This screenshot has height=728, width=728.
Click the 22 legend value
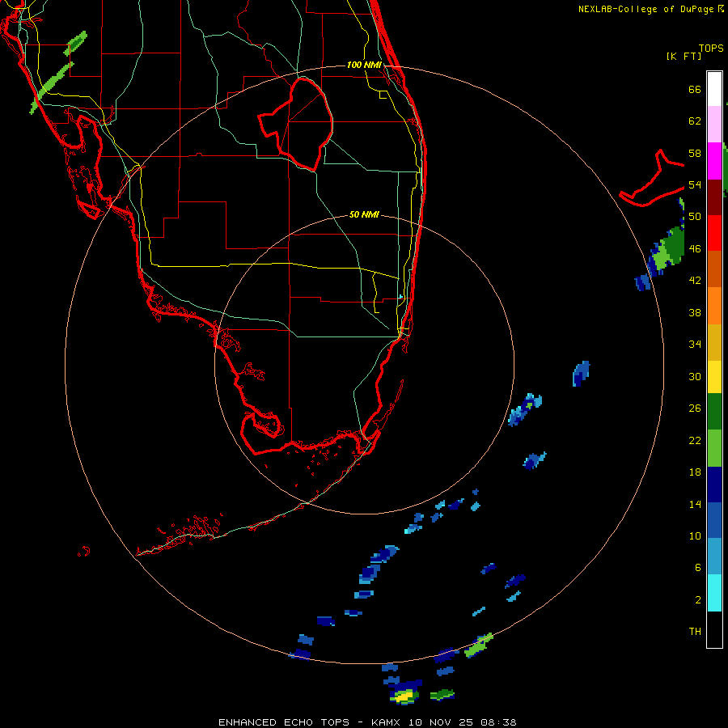(x=695, y=441)
